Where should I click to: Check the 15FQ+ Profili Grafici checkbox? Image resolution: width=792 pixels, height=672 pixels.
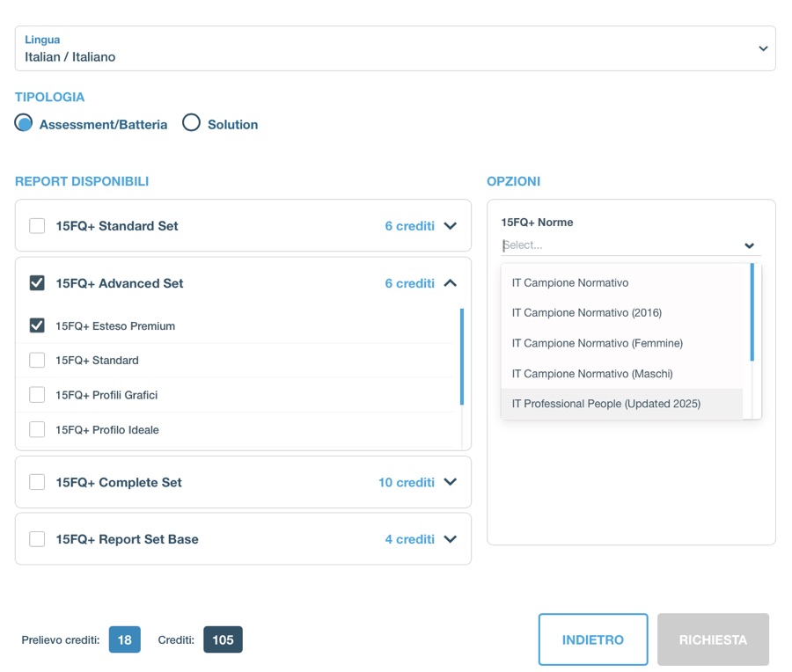tap(37, 395)
